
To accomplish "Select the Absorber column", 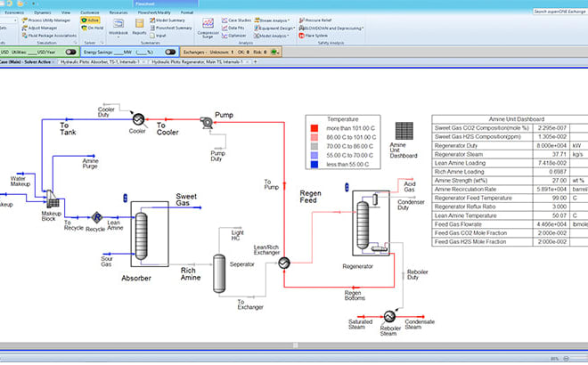I will (141, 236).
